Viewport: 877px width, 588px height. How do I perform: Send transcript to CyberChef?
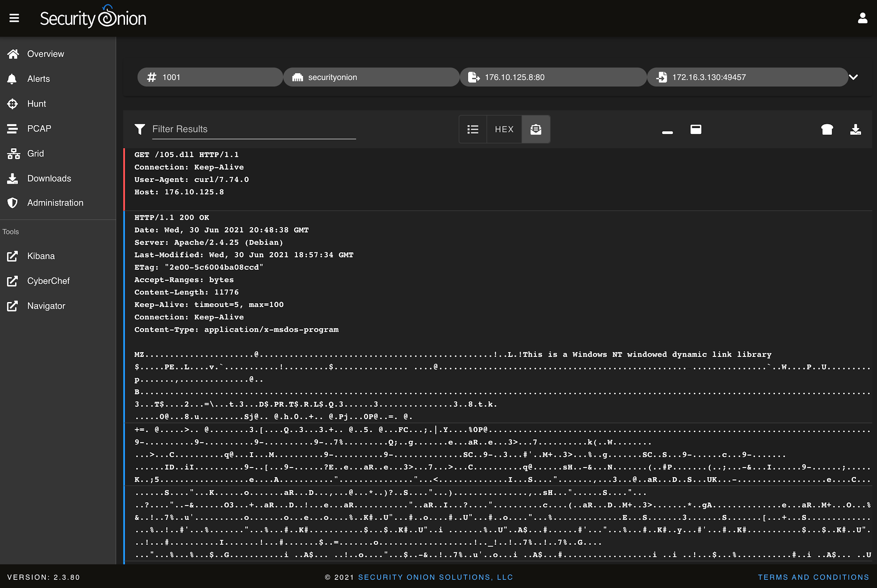(x=827, y=129)
